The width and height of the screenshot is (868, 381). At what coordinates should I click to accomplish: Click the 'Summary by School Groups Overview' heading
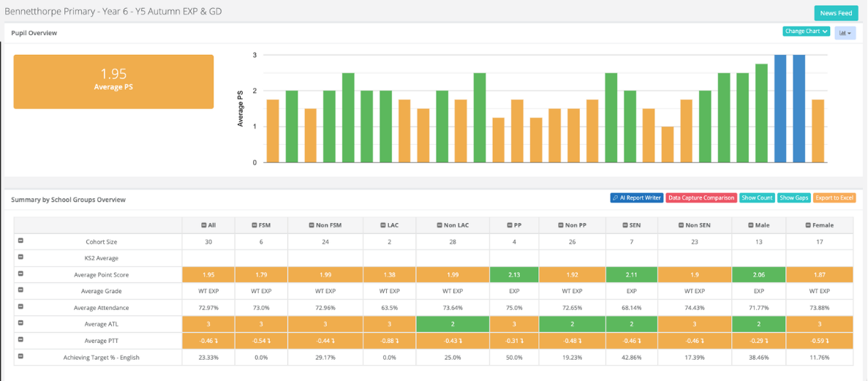pos(69,200)
